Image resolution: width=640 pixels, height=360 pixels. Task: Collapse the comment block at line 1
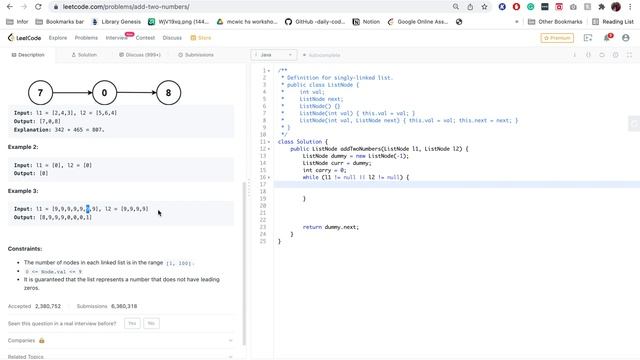click(269, 71)
